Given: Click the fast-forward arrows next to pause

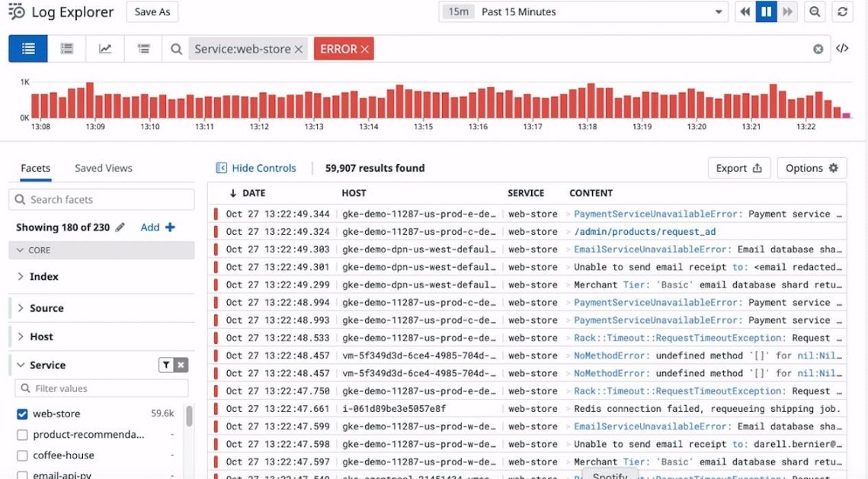Looking at the screenshot, I should point(786,11).
